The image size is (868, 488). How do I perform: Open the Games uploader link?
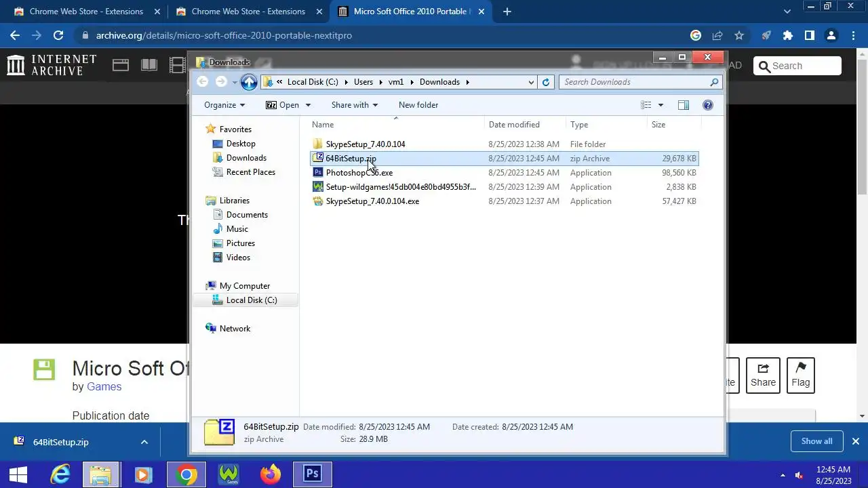104,386
